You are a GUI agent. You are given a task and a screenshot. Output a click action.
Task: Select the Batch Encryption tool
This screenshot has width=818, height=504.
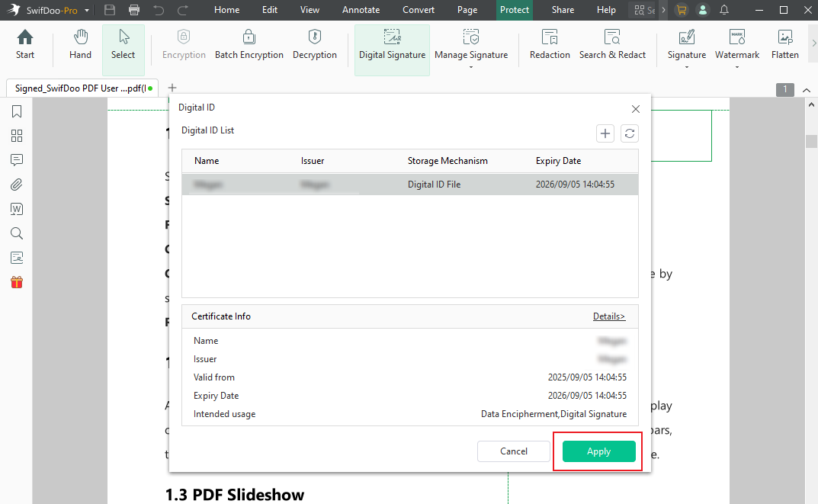pos(249,44)
